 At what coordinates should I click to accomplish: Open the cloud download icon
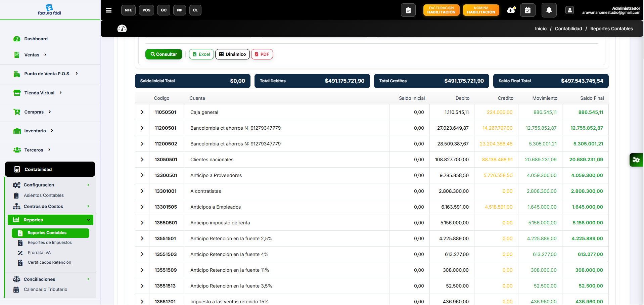[511, 10]
